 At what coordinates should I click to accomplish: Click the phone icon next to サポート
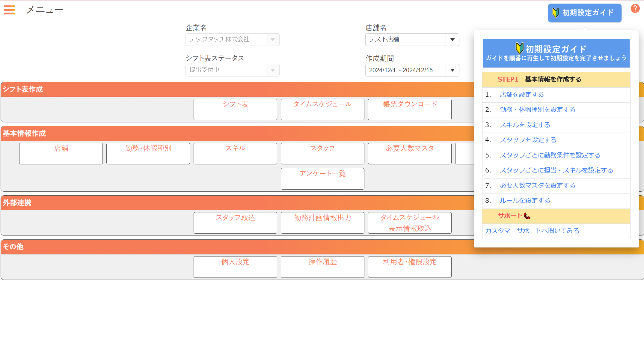[527, 216]
